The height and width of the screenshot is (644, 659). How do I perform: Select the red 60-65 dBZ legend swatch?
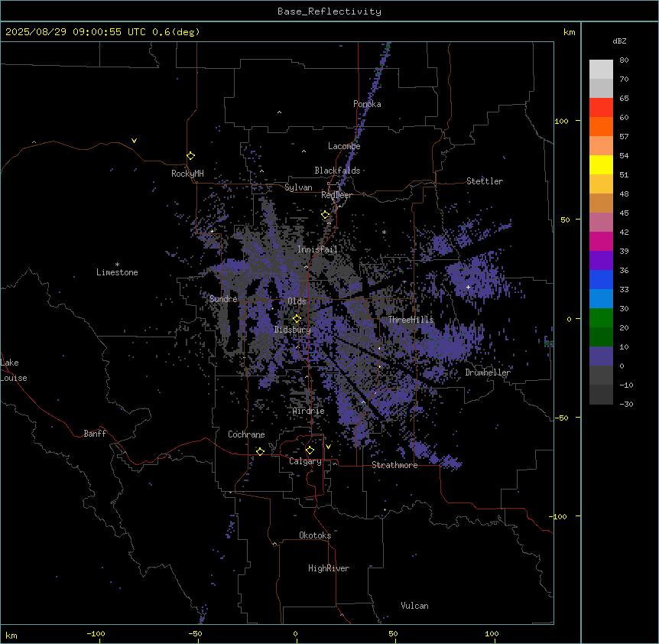pos(601,108)
